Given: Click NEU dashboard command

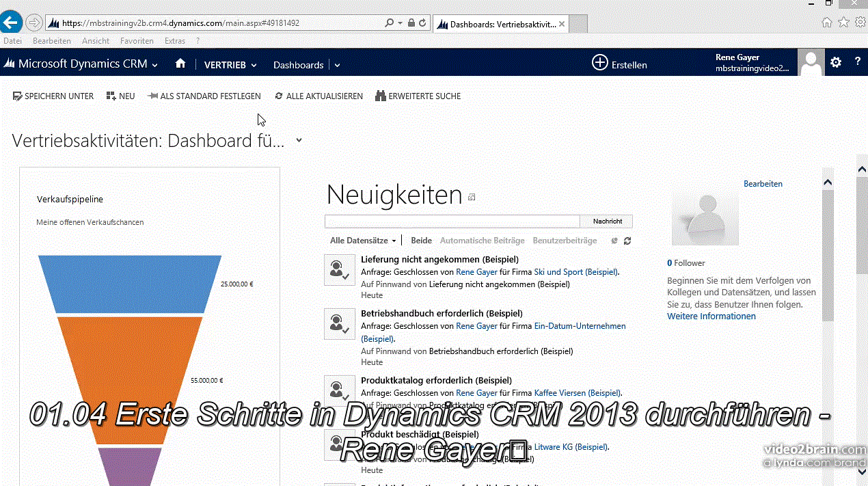Looking at the screenshot, I should pyautogui.click(x=121, y=96).
